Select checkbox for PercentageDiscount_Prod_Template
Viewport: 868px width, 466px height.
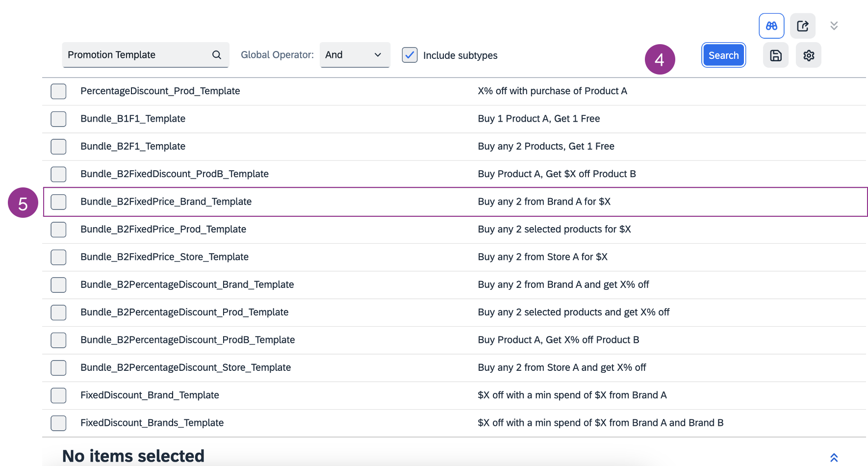[x=58, y=91]
